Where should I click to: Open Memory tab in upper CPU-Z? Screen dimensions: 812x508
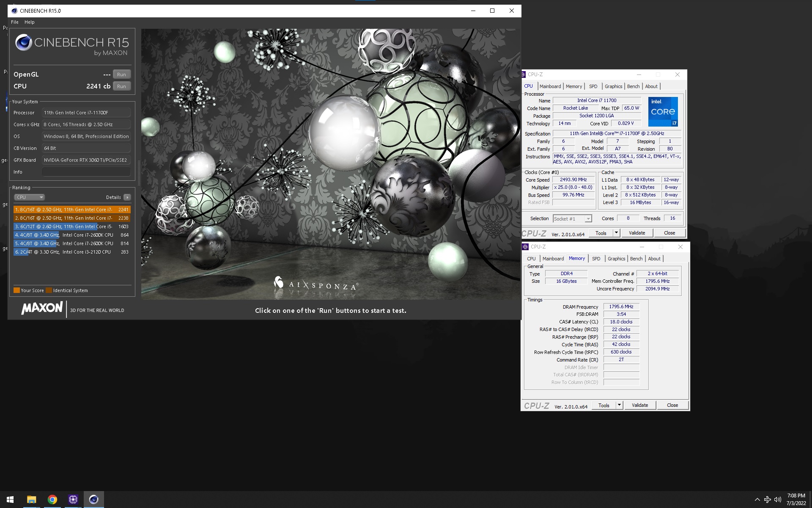coord(574,86)
